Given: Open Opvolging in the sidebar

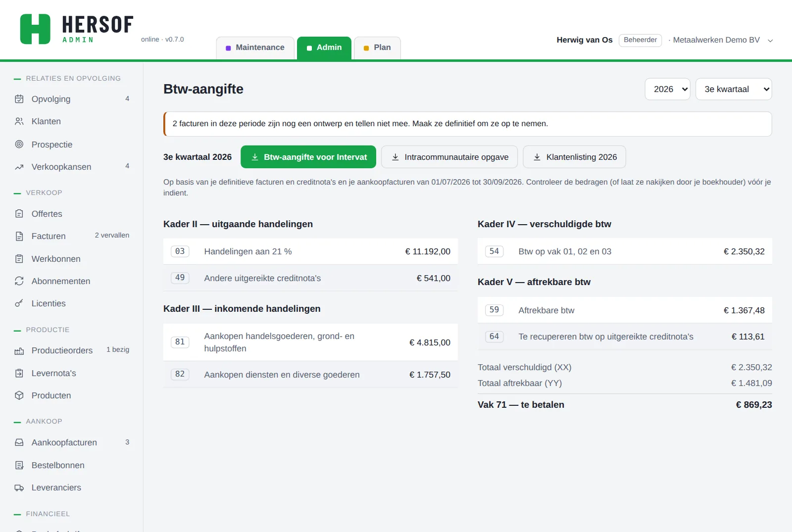Looking at the screenshot, I should pyautogui.click(x=72, y=99).
